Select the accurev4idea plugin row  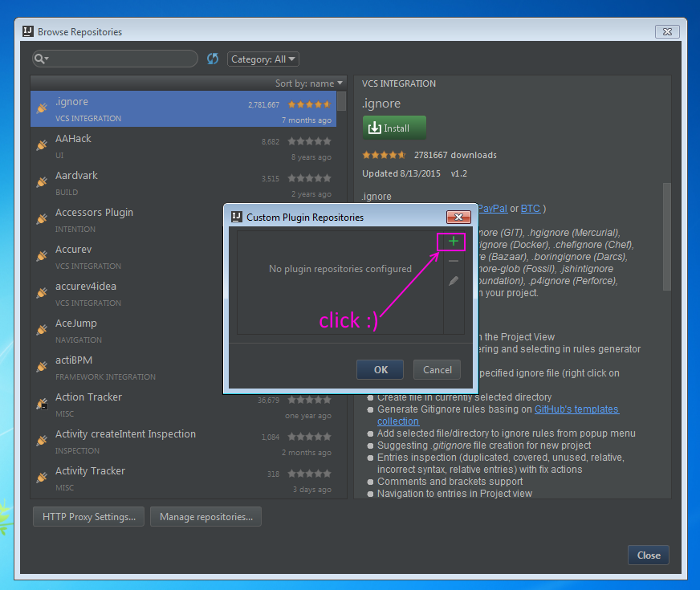(x=127, y=294)
